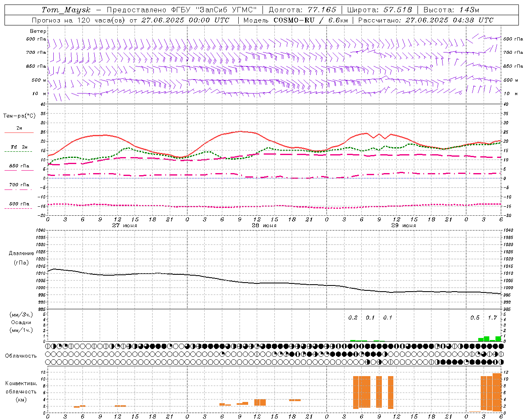Select the Осадки label

point(21,322)
